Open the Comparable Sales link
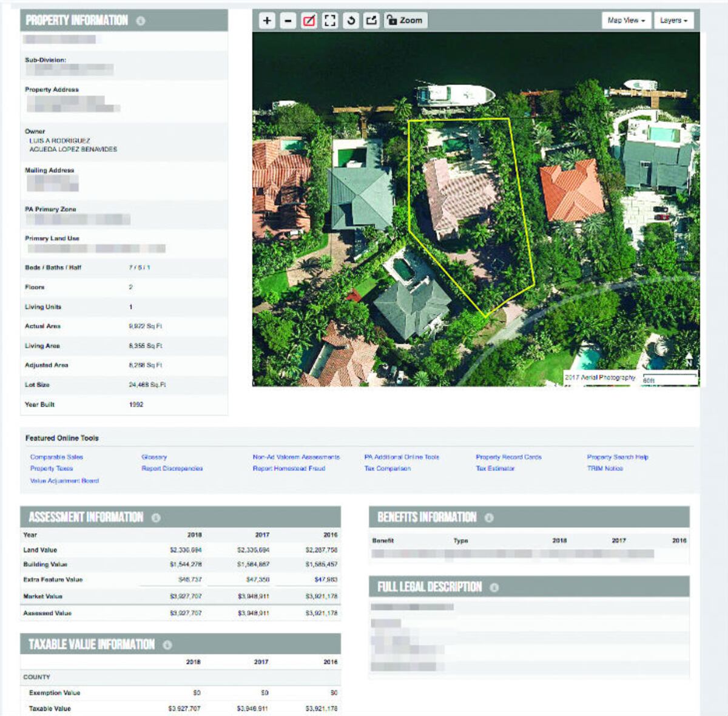Screen dimensions: 728x716 [x=56, y=457]
